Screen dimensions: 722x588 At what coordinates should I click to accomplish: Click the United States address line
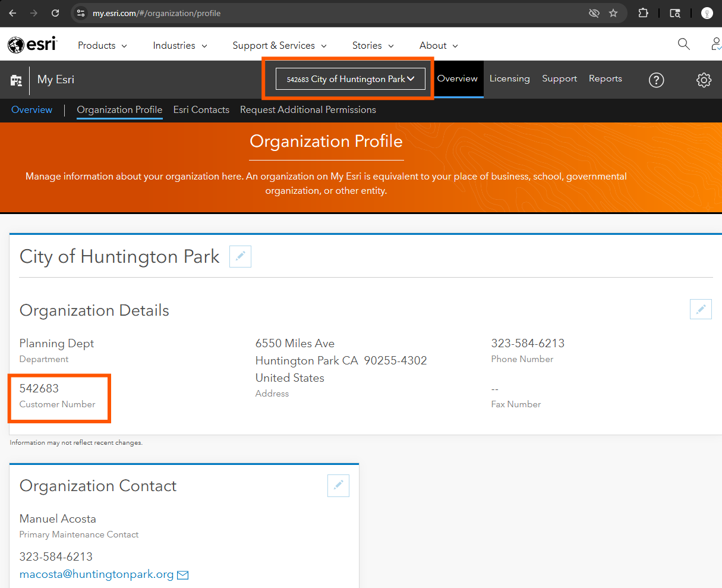click(x=290, y=378)
